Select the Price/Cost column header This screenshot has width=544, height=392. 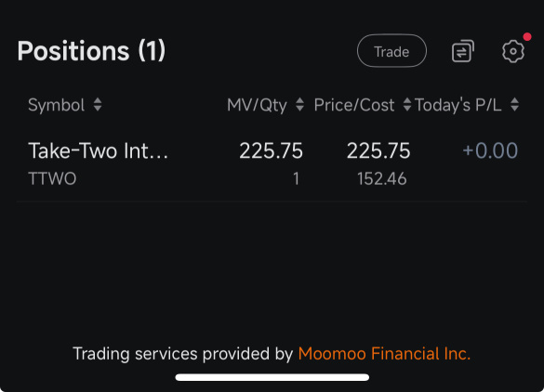[354, 105]
